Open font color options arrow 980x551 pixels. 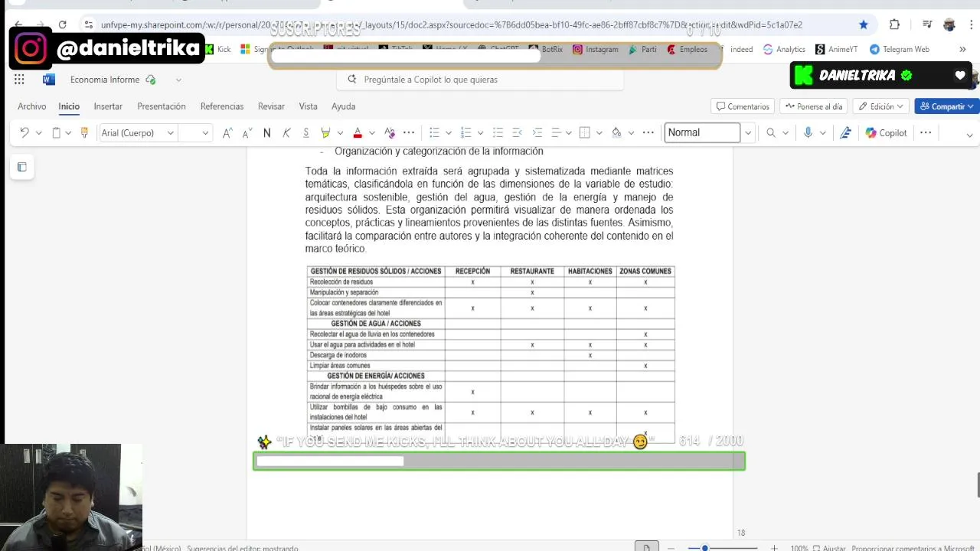(372, 133)
